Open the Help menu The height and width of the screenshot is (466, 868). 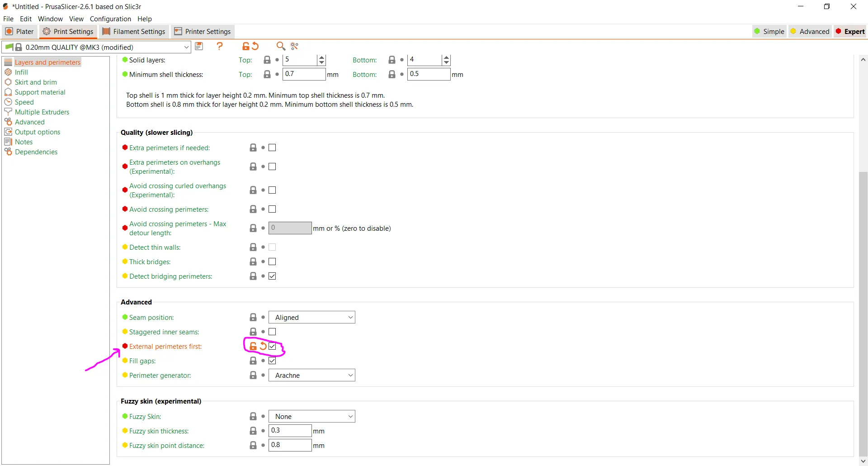145,19
